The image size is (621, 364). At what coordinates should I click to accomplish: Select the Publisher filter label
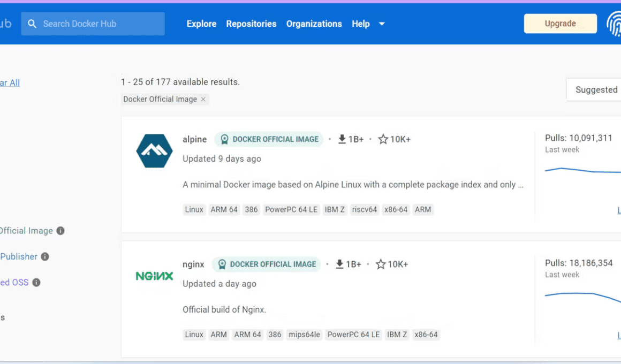19,256
